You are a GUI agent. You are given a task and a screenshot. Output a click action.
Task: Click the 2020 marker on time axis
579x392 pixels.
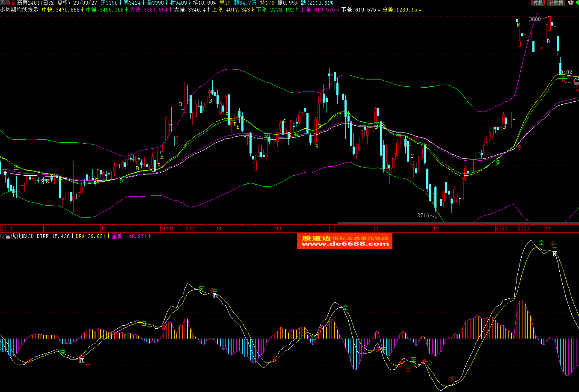pyautogui.click(x=166, y=229)
